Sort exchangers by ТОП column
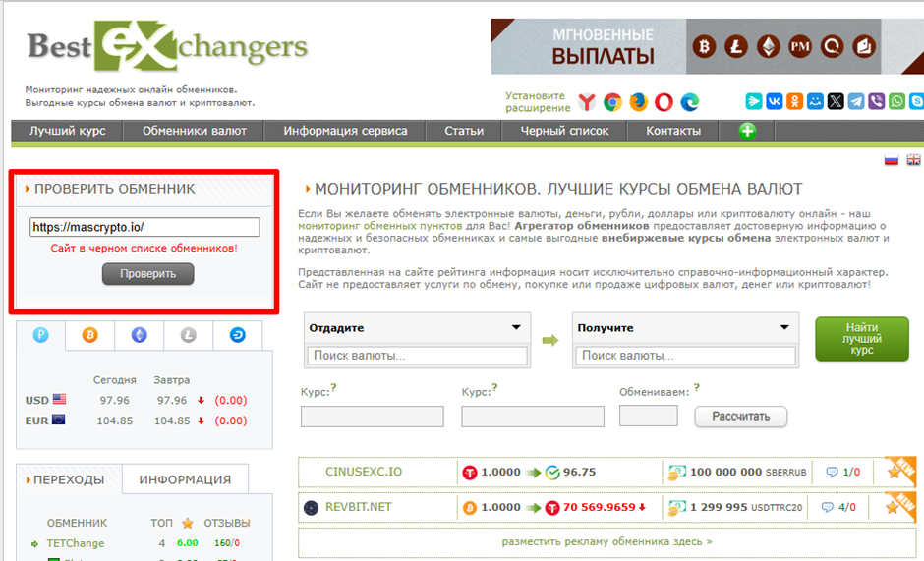The width and height of the screenshot is (924, 561). pyautogui.click(x=161, y=523)
